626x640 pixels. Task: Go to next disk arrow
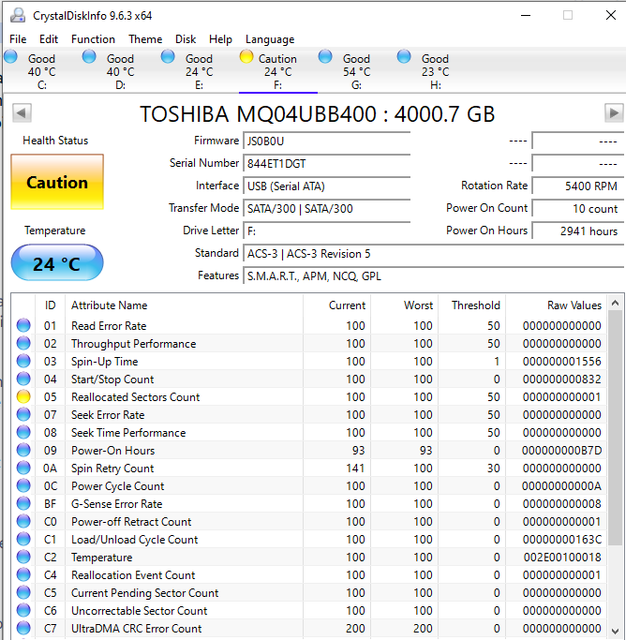point(614,113)
